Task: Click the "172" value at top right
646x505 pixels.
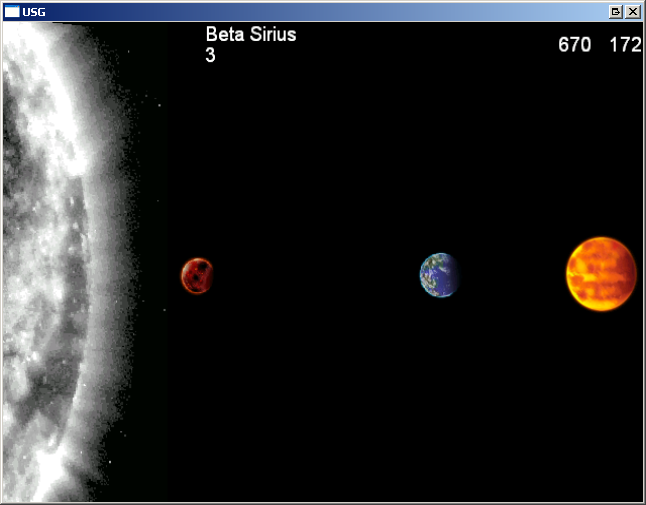Action: point(625,44)
